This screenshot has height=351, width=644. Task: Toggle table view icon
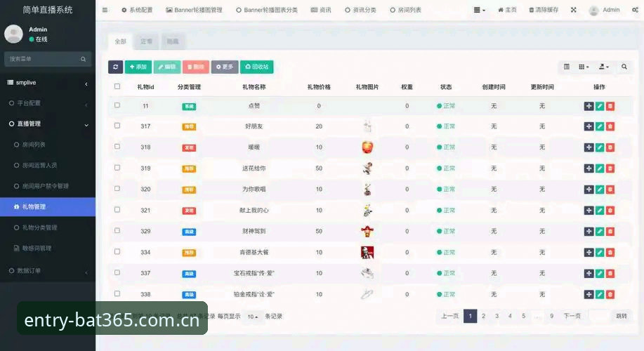(x=566, y=67)
